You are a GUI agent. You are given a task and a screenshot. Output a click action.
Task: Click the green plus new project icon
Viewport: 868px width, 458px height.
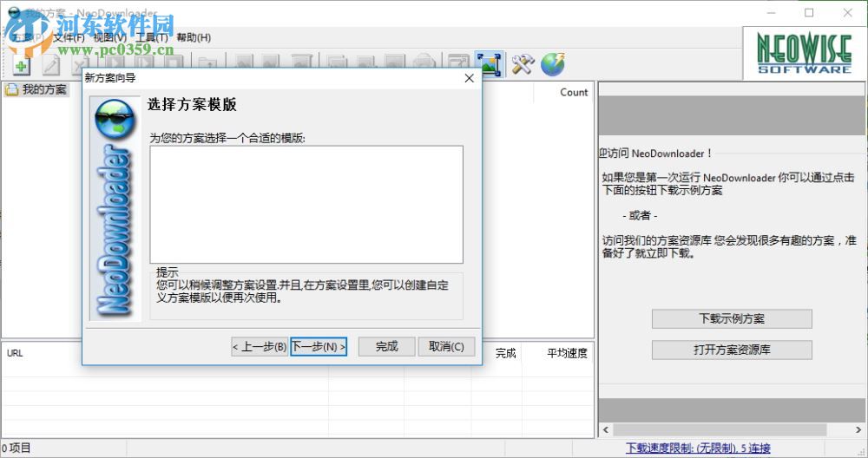point(21,66)
